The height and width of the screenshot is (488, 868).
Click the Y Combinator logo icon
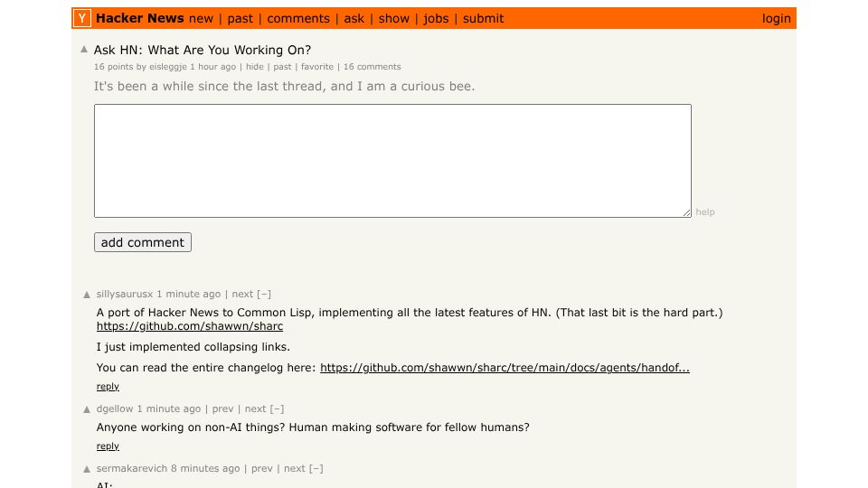82,18
